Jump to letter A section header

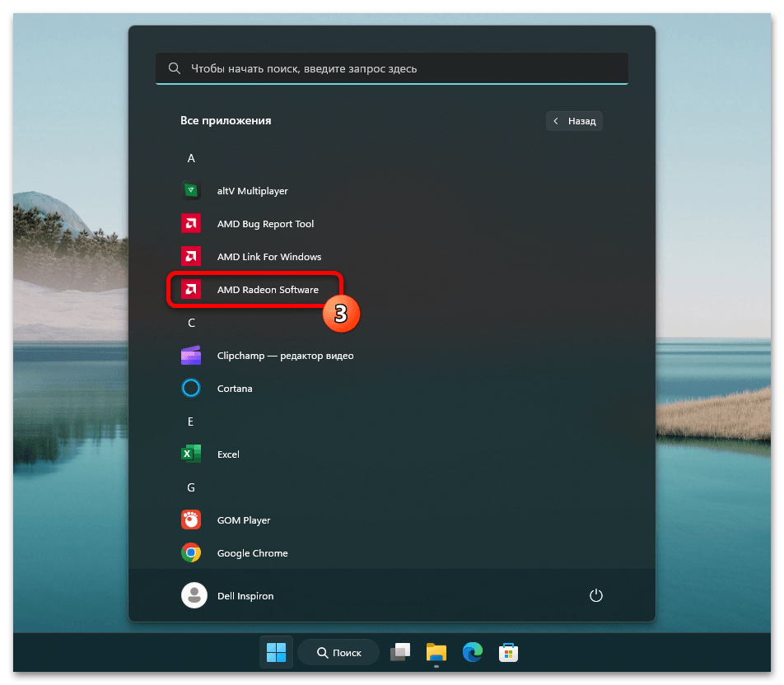coord(191,158)
